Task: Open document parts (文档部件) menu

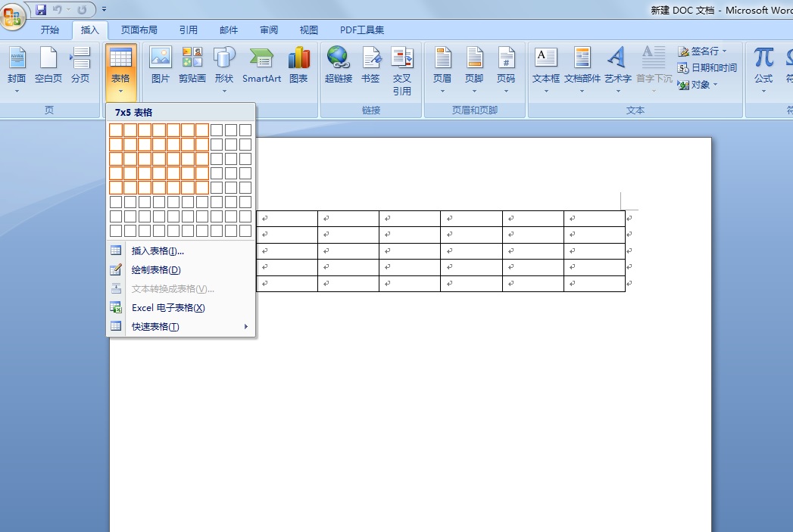Action: point(582,70)
